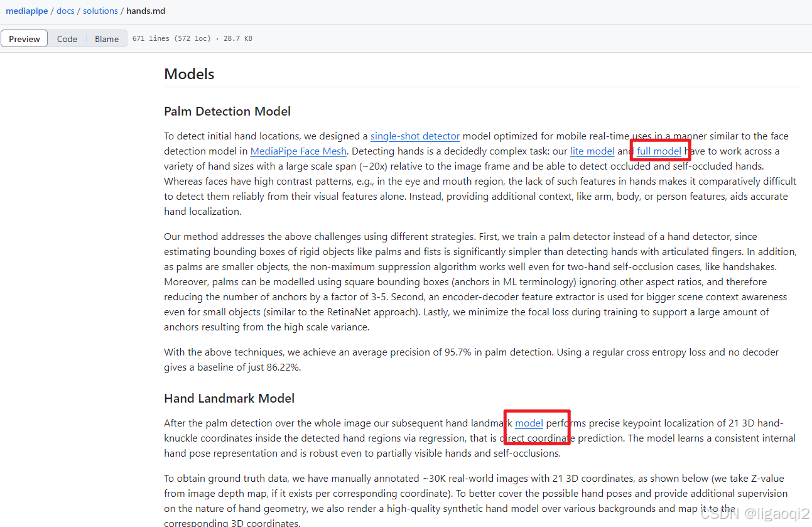Open the solutions breadcrumb folder

point(100,11)
